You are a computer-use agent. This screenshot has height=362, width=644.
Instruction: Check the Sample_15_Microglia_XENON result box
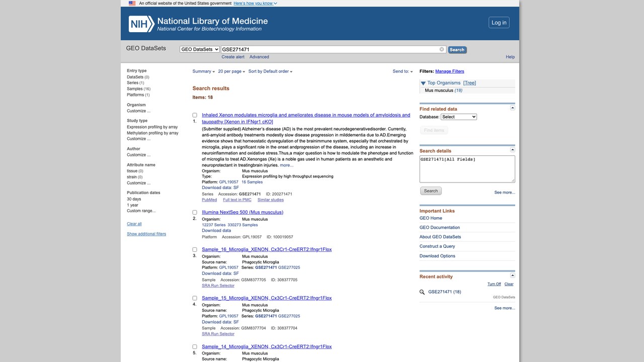pos(195,298)
